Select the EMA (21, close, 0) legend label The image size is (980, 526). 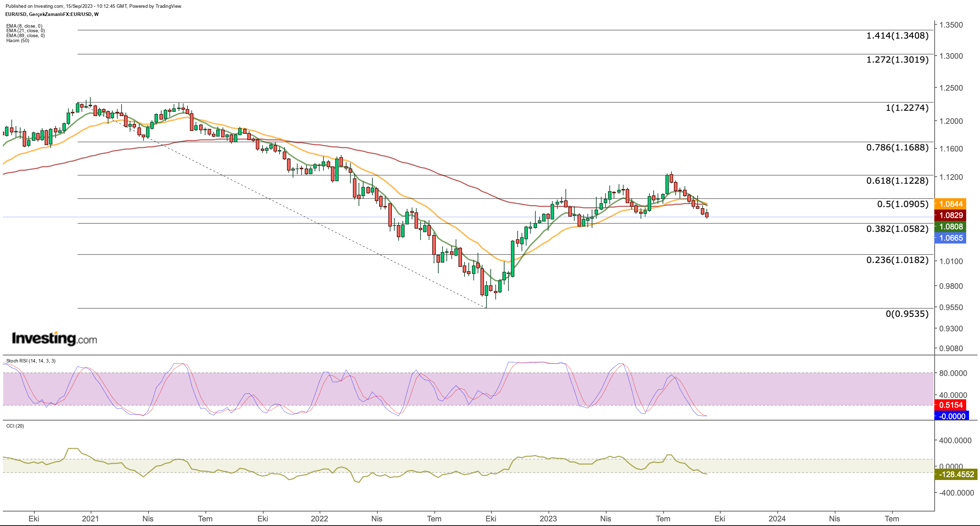26,31
